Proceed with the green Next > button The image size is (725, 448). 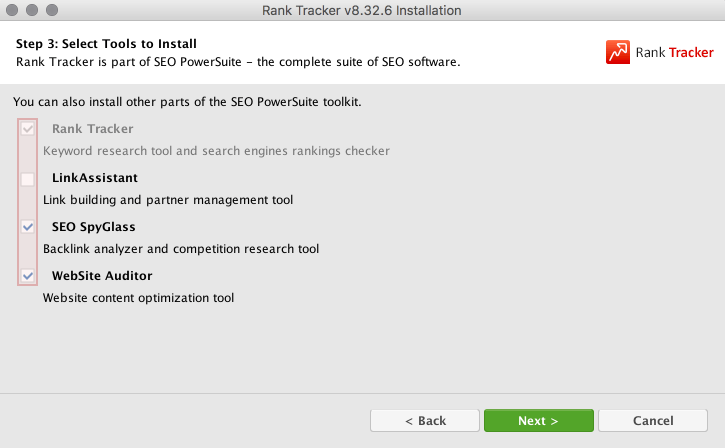[x=538, y=421]
